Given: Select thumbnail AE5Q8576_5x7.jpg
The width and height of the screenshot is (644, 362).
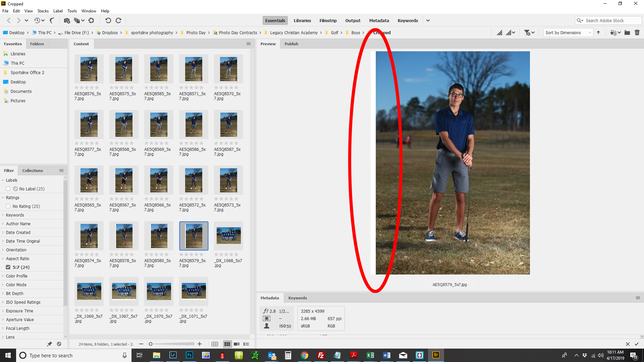Looking at the screenshot, I should click(x=89, y=69).
